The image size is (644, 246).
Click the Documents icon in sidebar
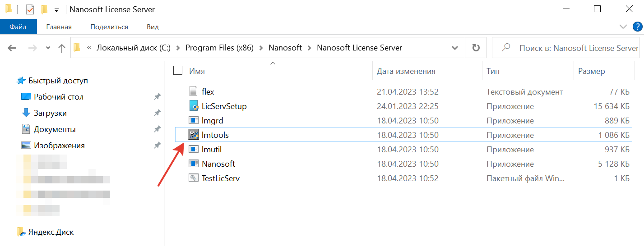click(x=26, y=129)
